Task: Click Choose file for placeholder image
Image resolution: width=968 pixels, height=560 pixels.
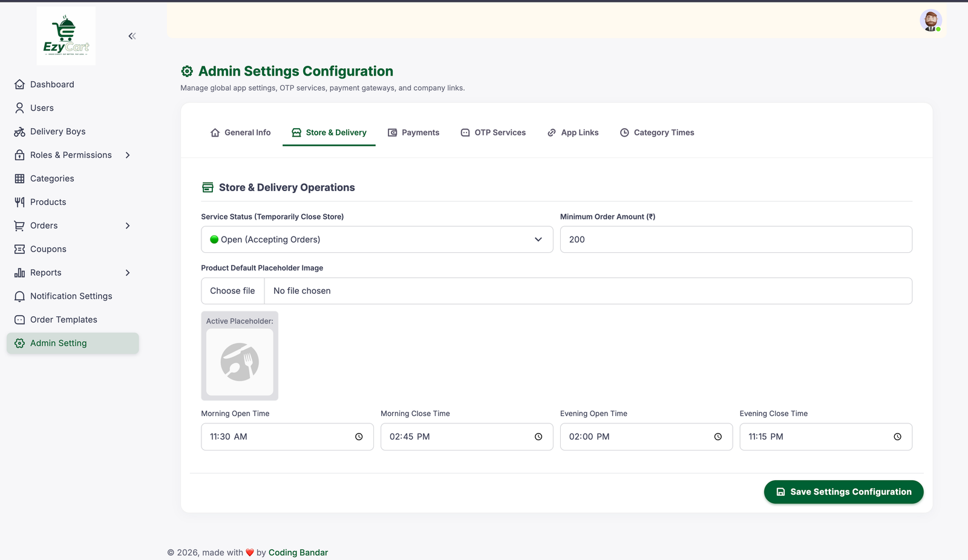Action: click(x=233, y=291)
